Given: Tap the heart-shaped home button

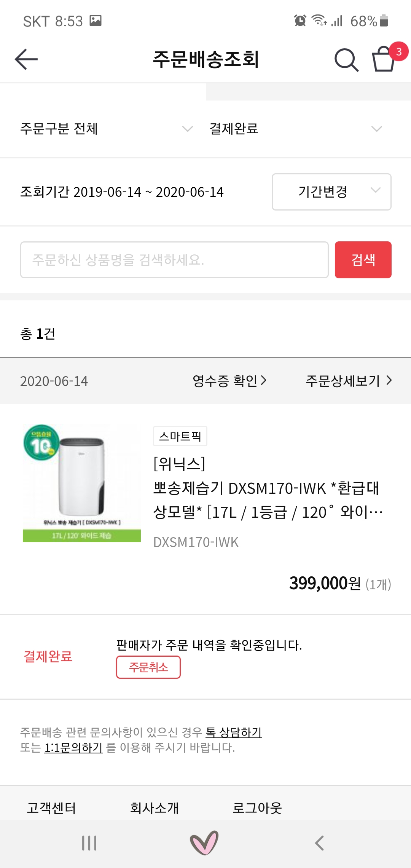Looking at the screenshot, I should tap(204, 842).
